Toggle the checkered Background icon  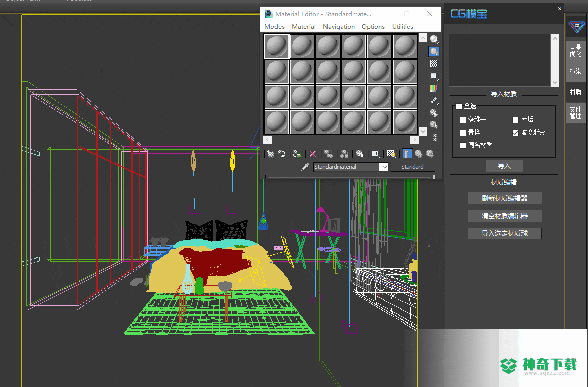coord(434,64)
